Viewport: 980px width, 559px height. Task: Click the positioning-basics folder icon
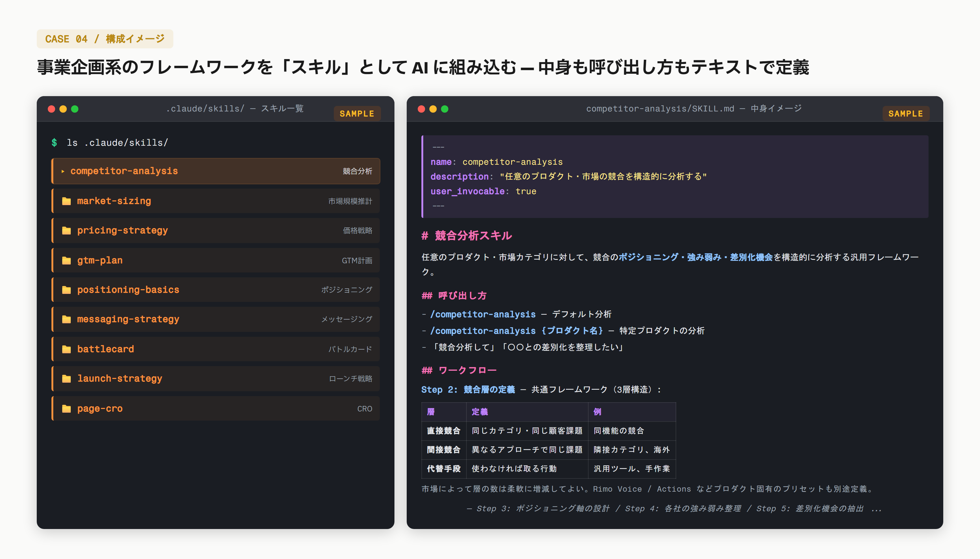(x=66, y=290)
